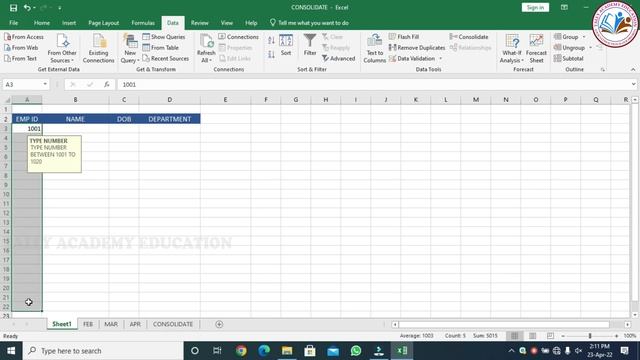Switch to Normal view in status bar
The width and height of the screenshot is (640, 360).
click(514, 336)
